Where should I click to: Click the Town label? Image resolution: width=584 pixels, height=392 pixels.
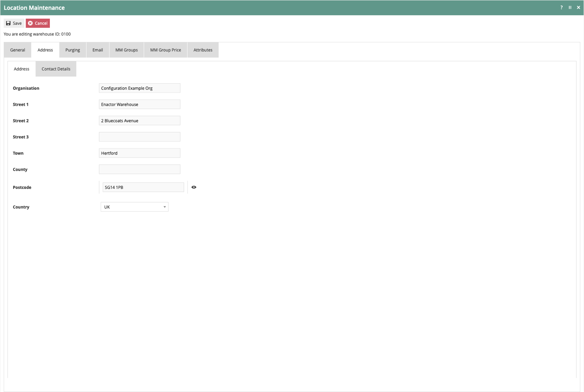pos(18,153)
